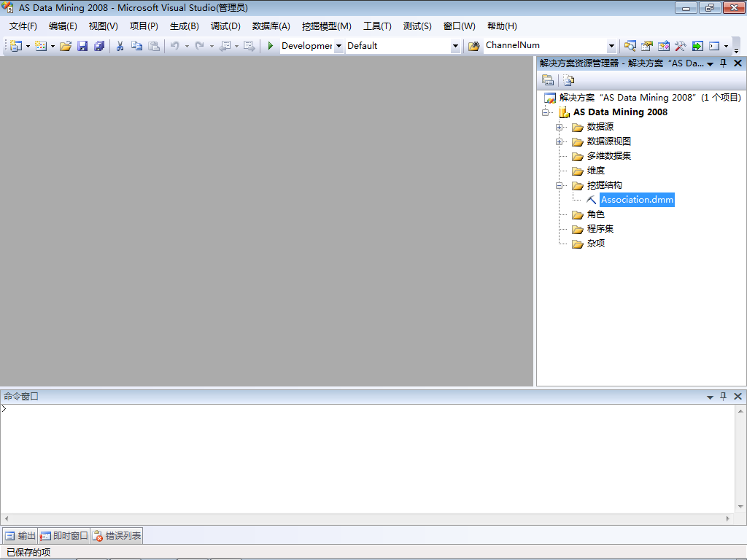Open the 文件(F) menu
747x560 pixels.
(x=23, y=26)
